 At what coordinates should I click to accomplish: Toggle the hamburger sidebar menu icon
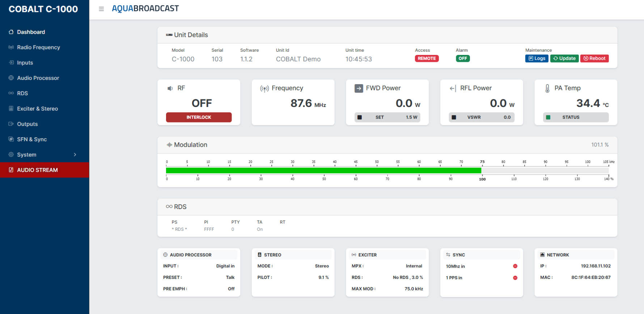(101, 9)
